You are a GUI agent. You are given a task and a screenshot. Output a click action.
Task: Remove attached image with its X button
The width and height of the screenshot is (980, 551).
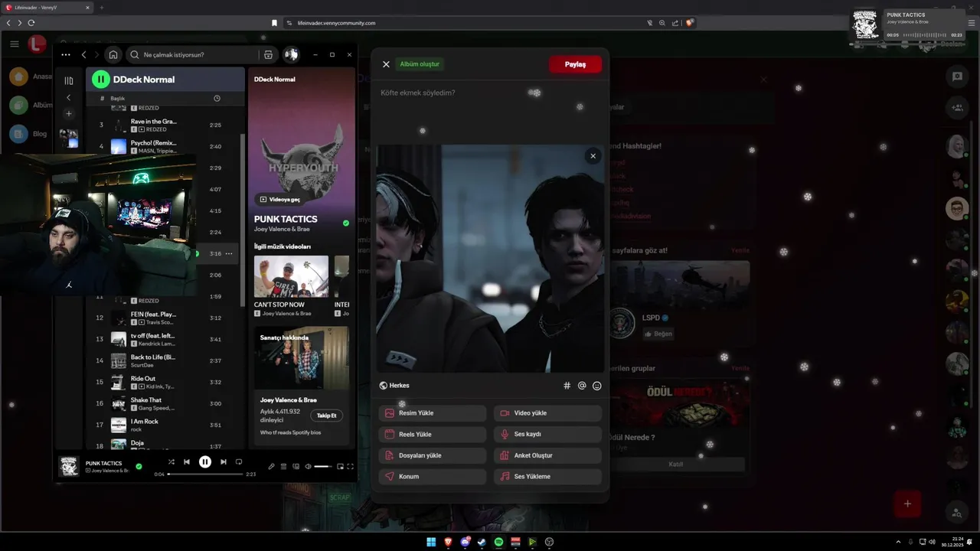[593, 156]
